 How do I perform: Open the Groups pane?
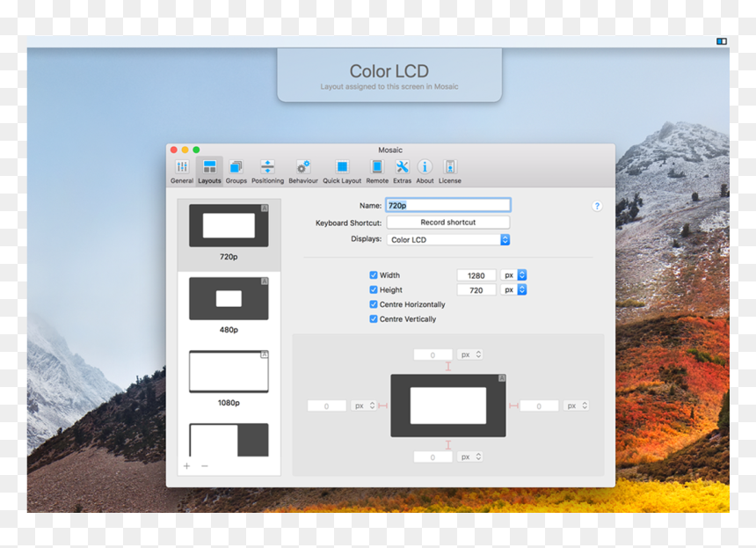(x=236, y=172)
